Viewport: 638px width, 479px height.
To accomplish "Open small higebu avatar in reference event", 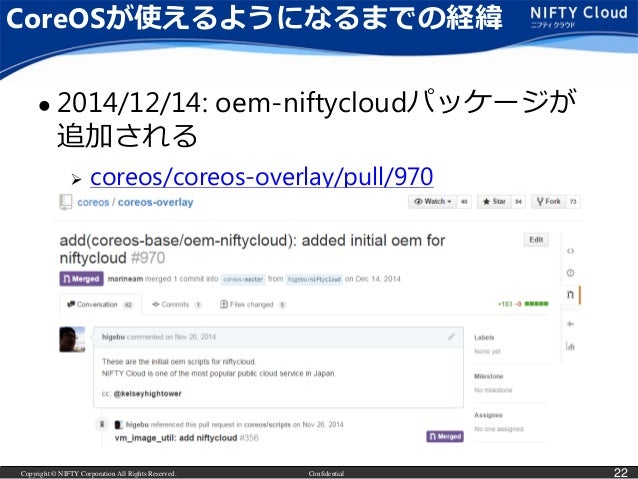I will click(x=118, y=425).
